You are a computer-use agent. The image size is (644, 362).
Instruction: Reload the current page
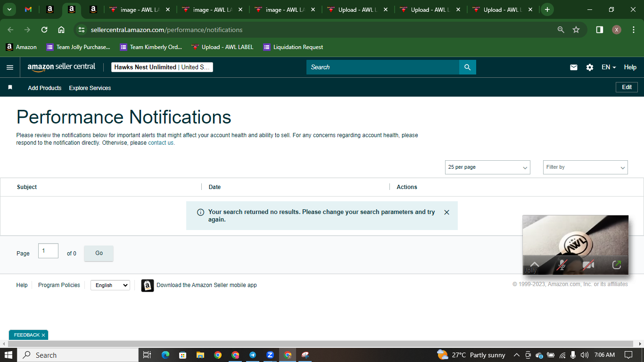click(x=44, y=30)
